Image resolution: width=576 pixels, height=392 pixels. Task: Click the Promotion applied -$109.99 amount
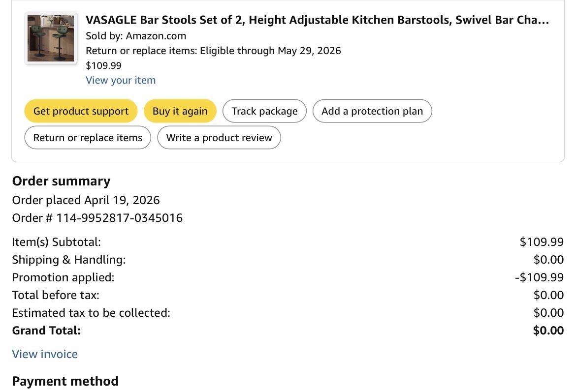tap(539, 277)
